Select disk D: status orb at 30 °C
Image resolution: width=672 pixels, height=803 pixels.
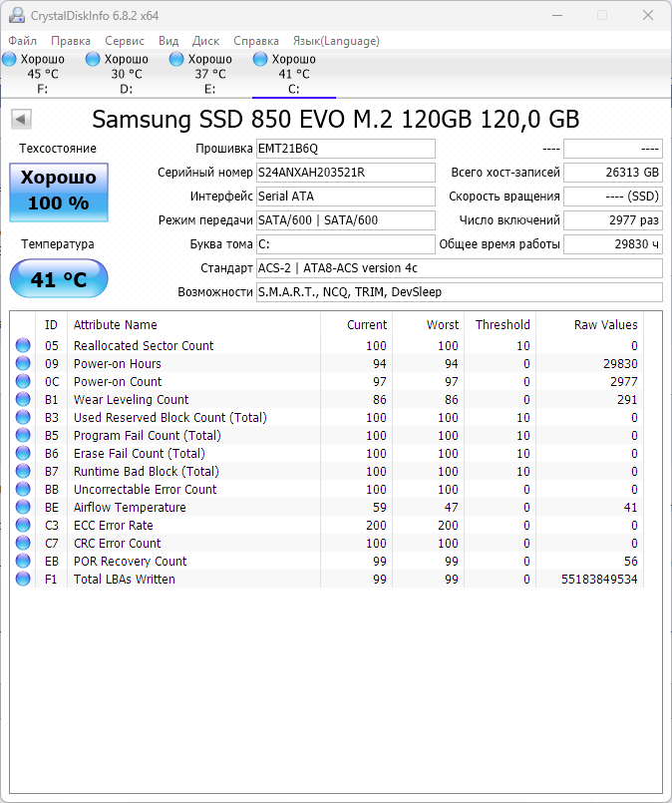pos(93,59)
